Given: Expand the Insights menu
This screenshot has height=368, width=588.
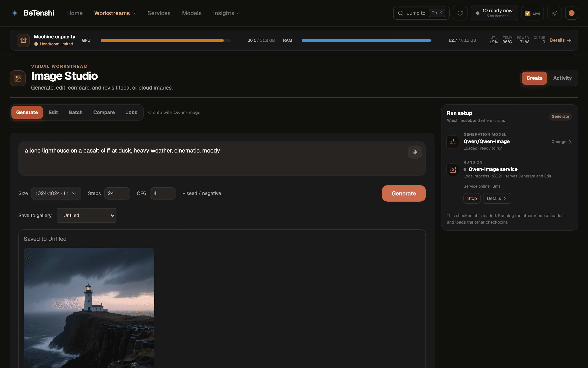Looking at the screenshot, I should (x=226, y=13).
